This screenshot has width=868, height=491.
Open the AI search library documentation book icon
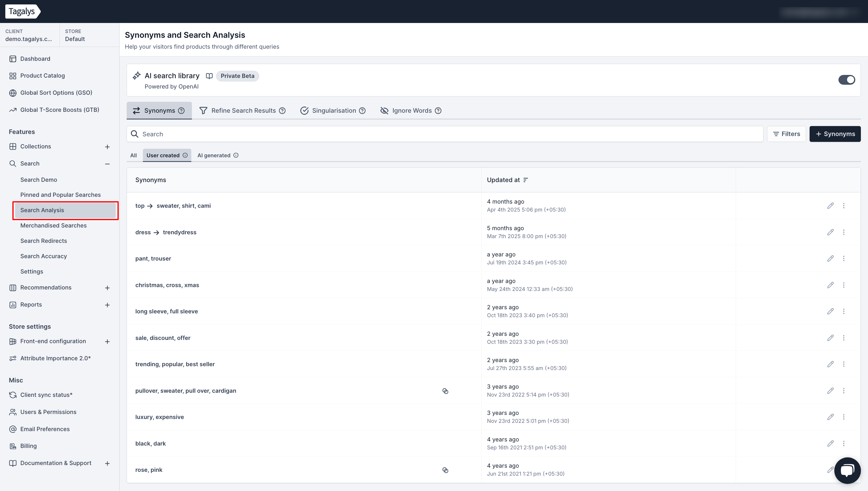[209, 76]
